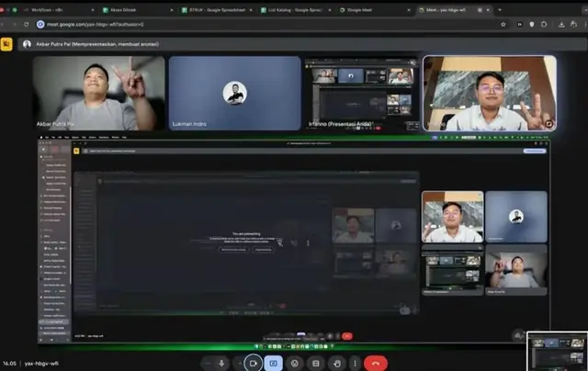This screenshot has height=371, width=588.
Task: Click the yellow annotation icon at top left
Action: coord(6,44)
